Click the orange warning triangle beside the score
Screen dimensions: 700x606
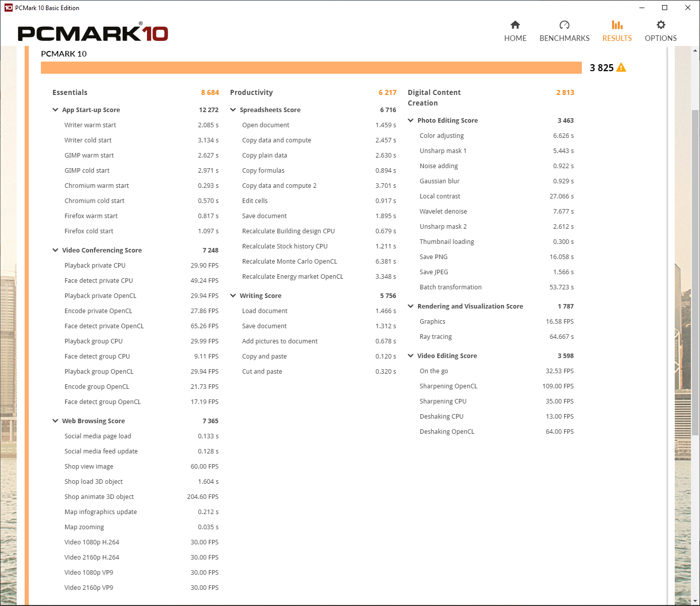[621, 68]
